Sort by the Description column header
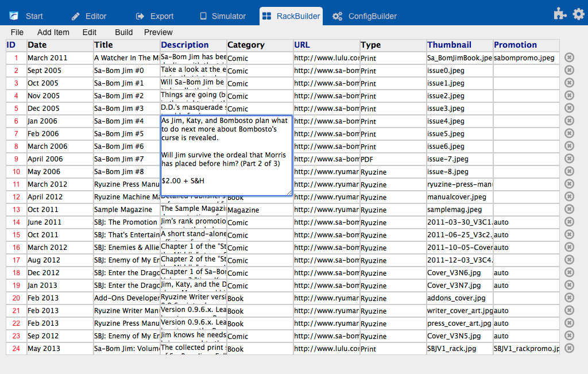The height and width of the screenshot is (374, 588). pos(185,45)
